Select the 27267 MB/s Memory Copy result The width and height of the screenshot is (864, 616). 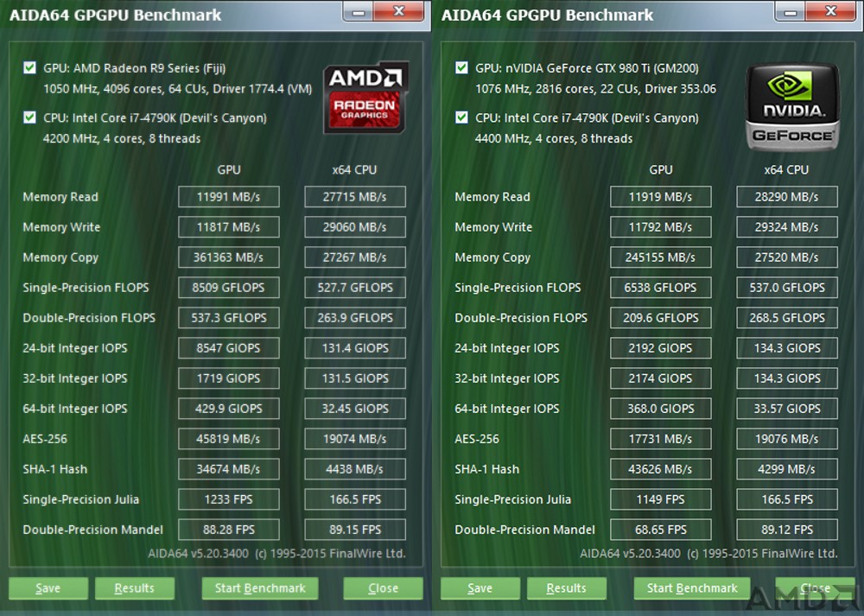tap(355, 257)
